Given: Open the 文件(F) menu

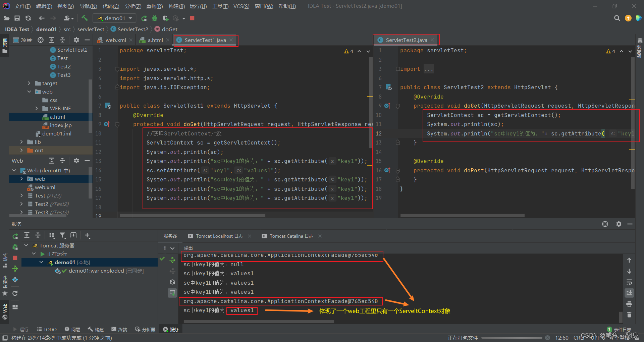Looking at the screenshot, I should (22, 6).
